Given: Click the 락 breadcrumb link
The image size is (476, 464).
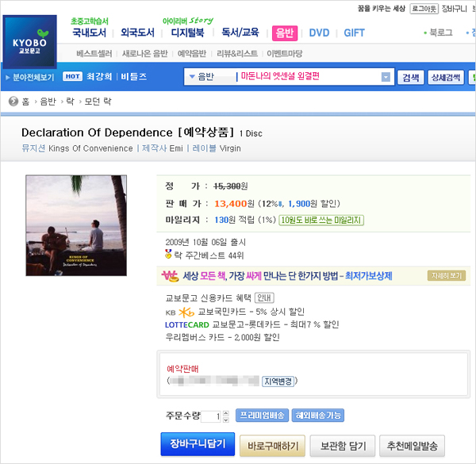Looking at the screenshot, I should pyautogui.click(x=70, y=102).
